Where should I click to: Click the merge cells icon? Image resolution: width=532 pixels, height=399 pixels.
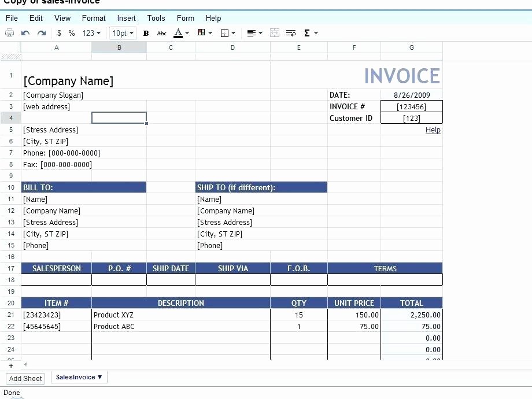pyautogui.click(x=275, y=33)
